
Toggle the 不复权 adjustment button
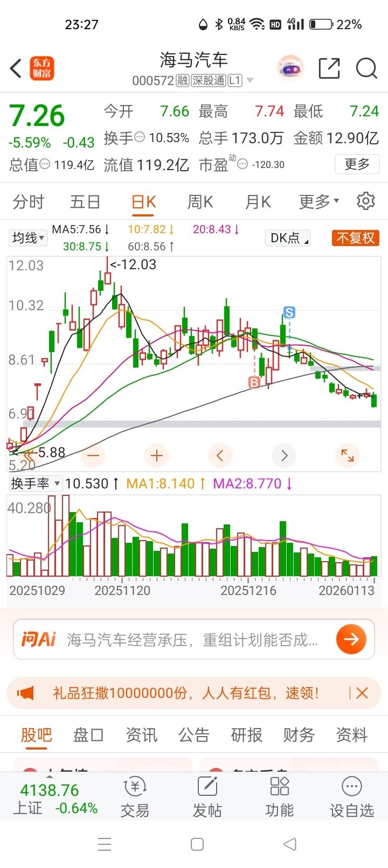356,237
